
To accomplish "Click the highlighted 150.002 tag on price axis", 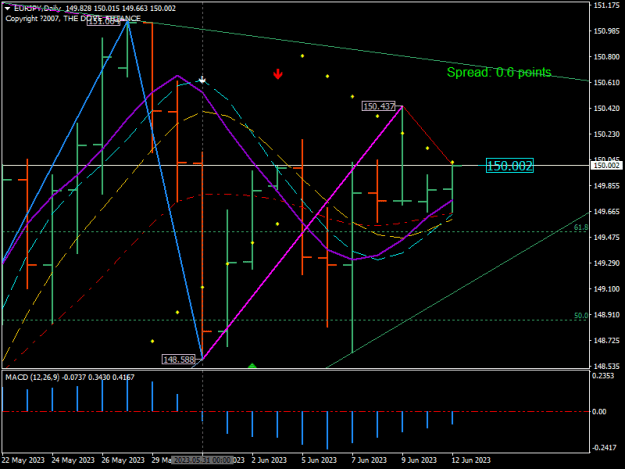I will click(607, 165).
